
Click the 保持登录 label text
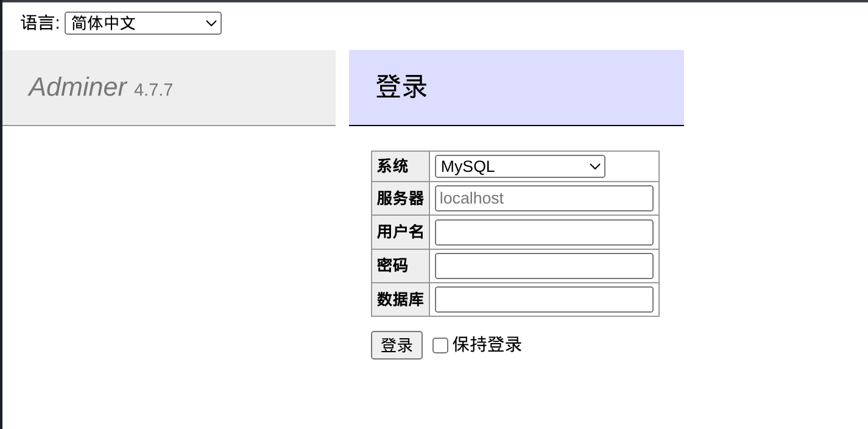(487, 345)
